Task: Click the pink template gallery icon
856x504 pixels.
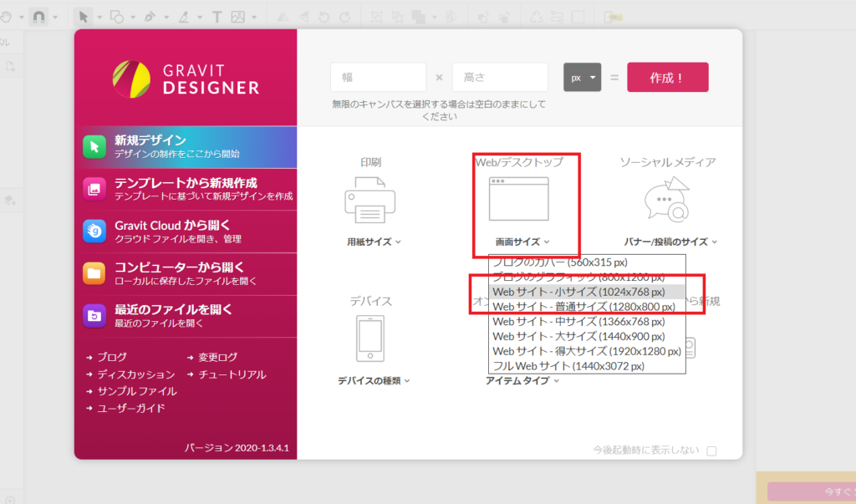Action: pyautogui.click(x=94, y=189)
